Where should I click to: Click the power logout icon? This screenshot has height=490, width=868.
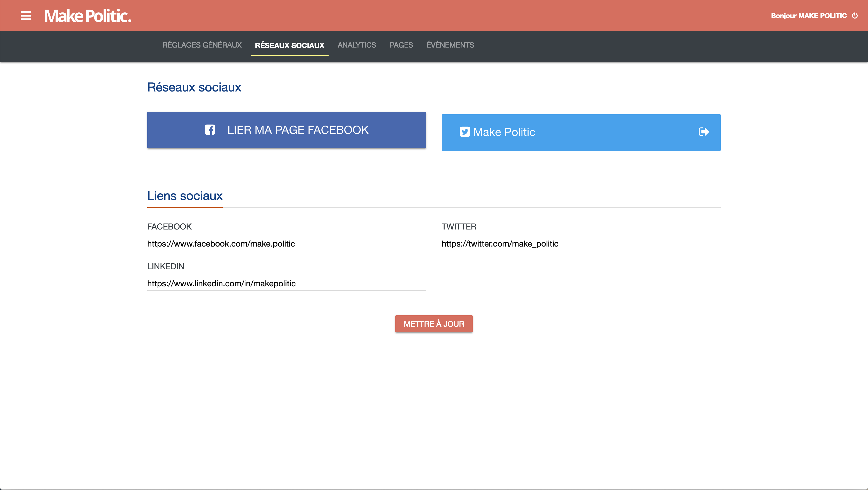click(x=855, y=16)
